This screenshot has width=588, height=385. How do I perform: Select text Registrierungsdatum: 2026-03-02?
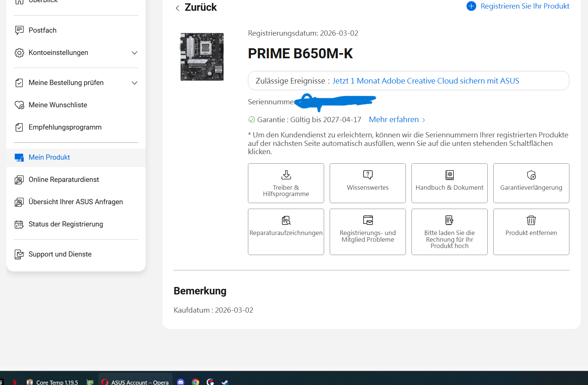pyautogui.click(x=303, y=33)
